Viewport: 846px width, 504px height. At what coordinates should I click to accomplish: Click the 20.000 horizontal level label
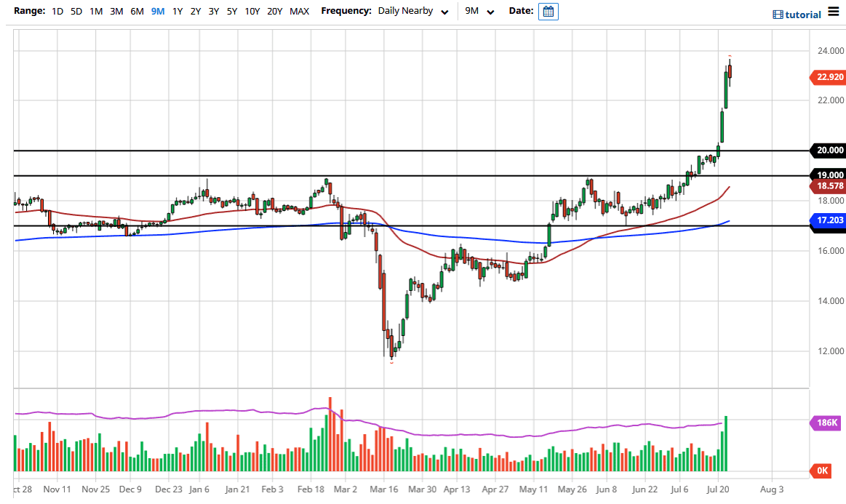[829, 151]
